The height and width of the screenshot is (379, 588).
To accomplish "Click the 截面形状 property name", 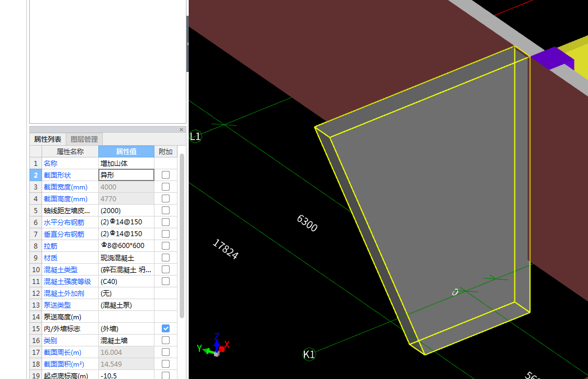I will point(57,175).
